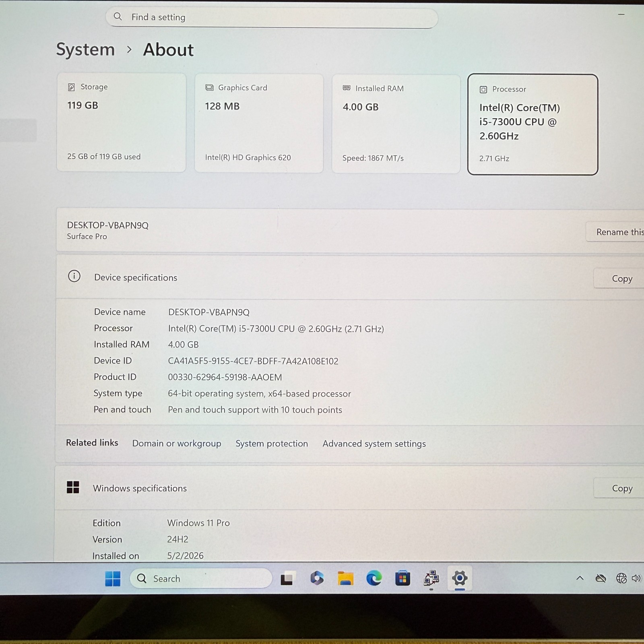Select Product ID value 00330-62964-59198-AAOEM
644x644 pixels.
coord(225,377)
